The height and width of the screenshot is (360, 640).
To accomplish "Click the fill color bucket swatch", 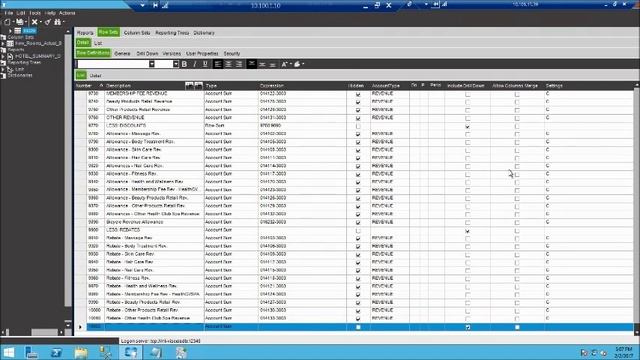I will click(297, 64).
